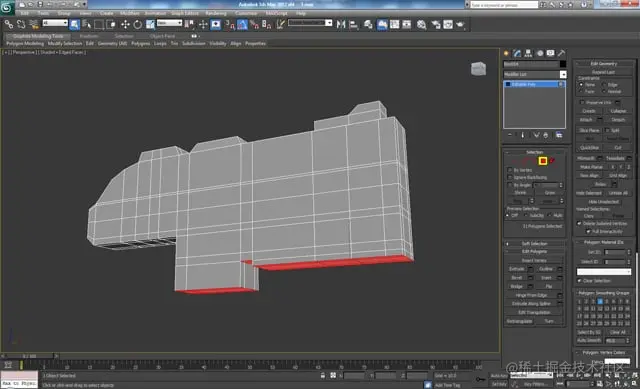Click the Grow selection button
Viewport: 640px width, 389px height.
550,193
